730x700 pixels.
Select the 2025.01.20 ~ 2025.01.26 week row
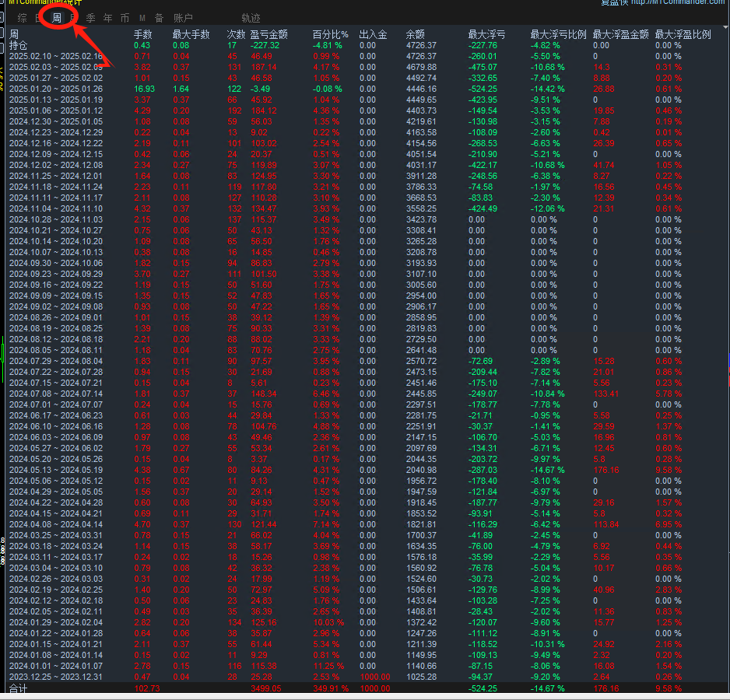pyautogui.click(x=56, y=89)
